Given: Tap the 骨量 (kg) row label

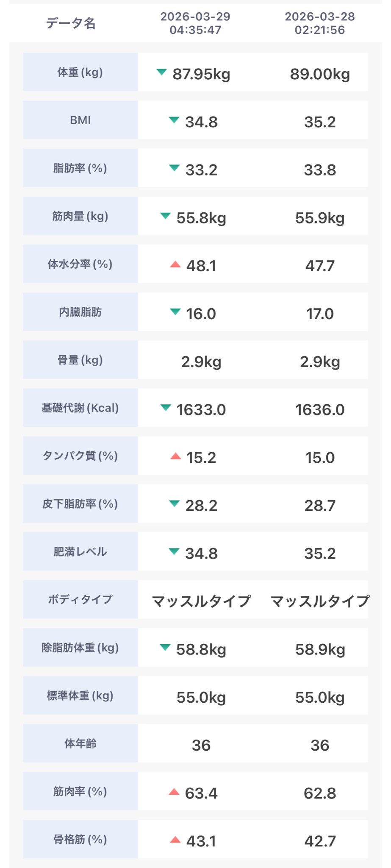Looking at the screenshot, I should tap(80, 360).
